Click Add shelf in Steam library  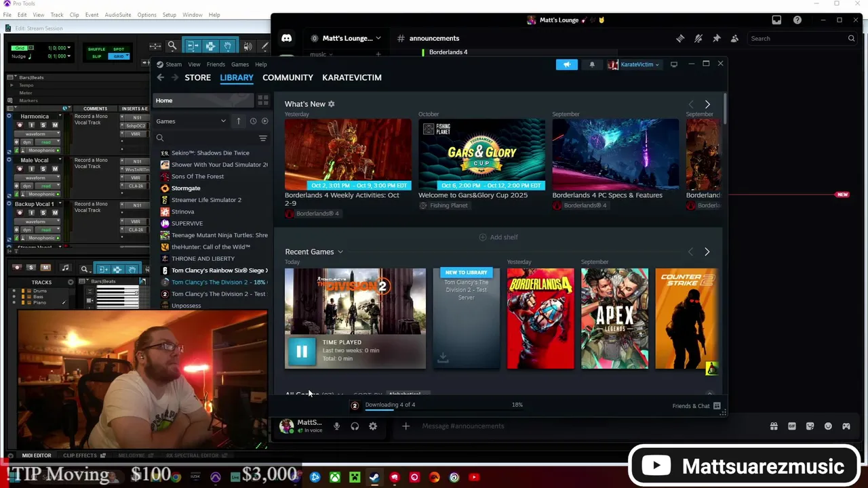click(498, 237)
